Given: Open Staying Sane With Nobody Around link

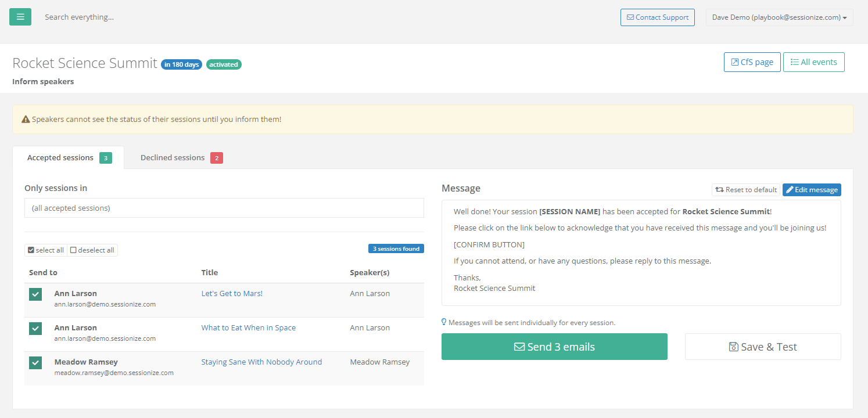Looking at the screenshot, I should click(x=261, y=362).
